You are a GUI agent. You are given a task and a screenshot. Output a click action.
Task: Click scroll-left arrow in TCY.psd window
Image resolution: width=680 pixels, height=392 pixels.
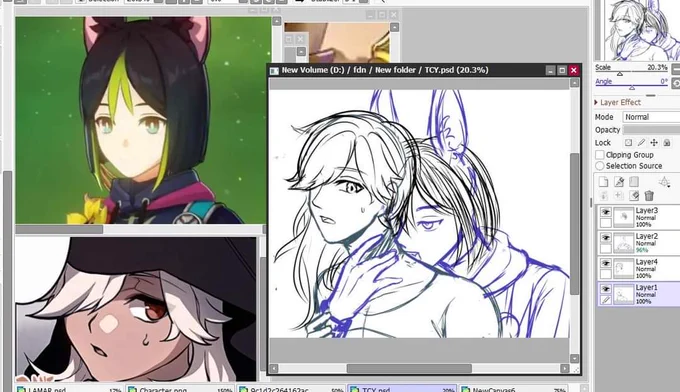273,368
